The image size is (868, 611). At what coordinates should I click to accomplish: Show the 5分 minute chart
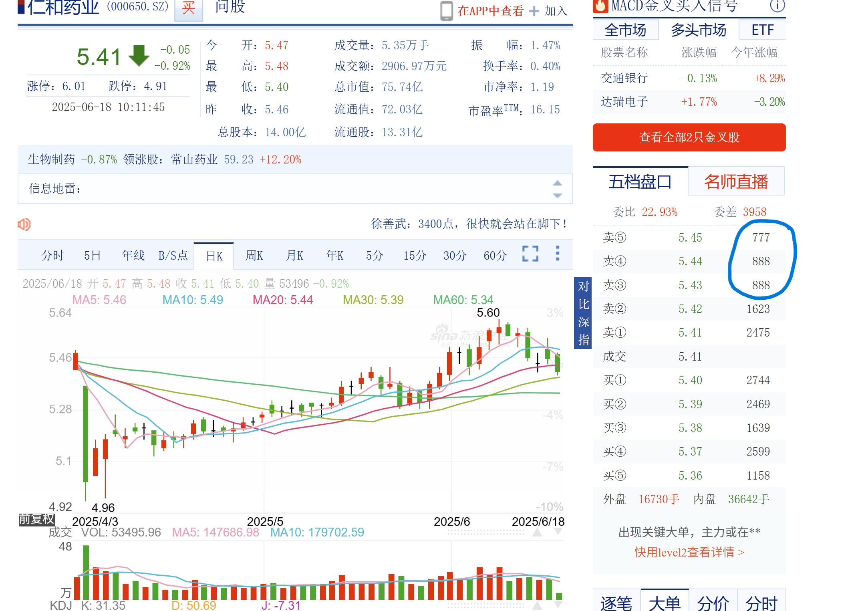pos(375,255)
